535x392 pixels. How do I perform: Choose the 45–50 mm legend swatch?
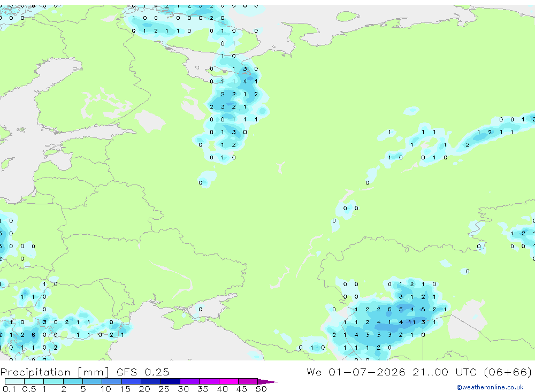(248, 381)
